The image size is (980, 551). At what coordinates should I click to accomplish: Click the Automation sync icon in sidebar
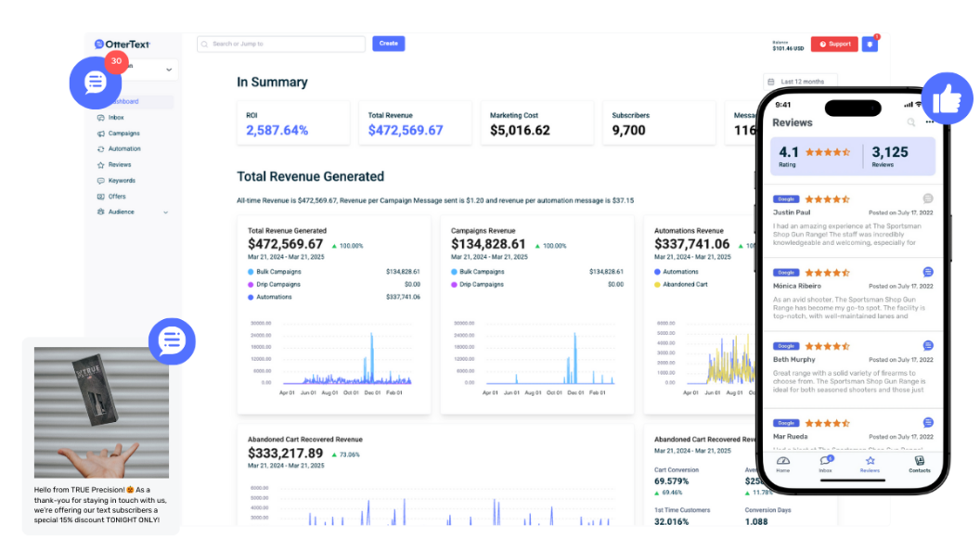(x=101, y=148)
